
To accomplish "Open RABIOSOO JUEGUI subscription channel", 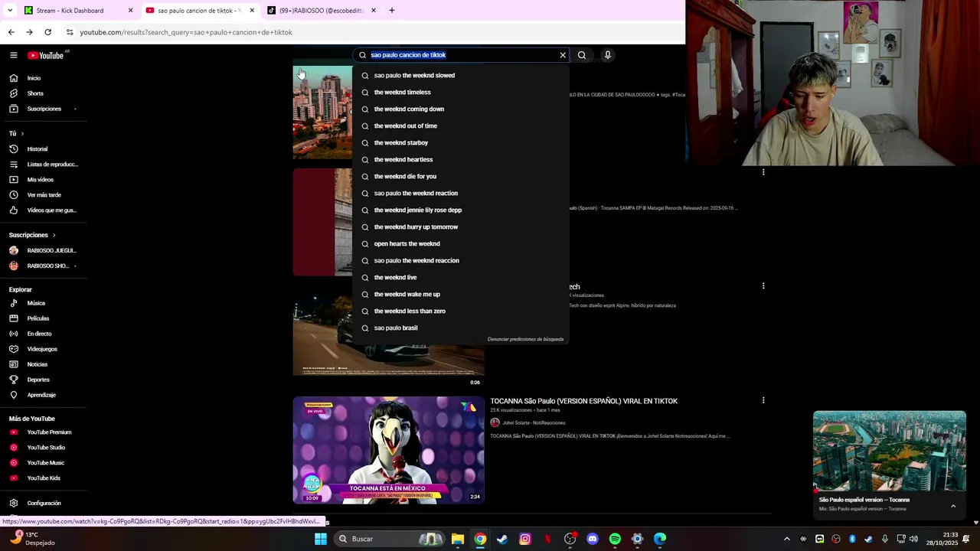I will point(43,251).
